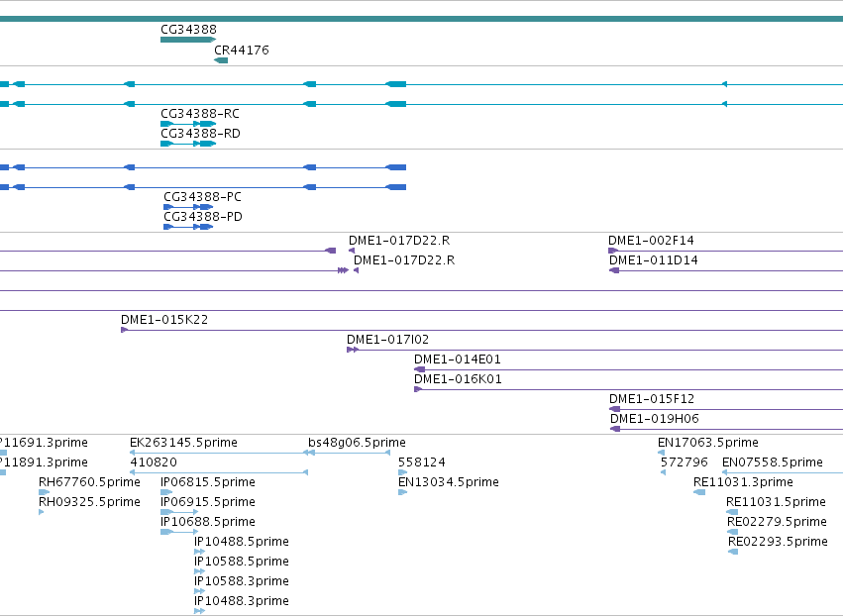Open the CG34388-RC transcript label
The height and width of the screenshot is (616, 843).
[200, 114]
